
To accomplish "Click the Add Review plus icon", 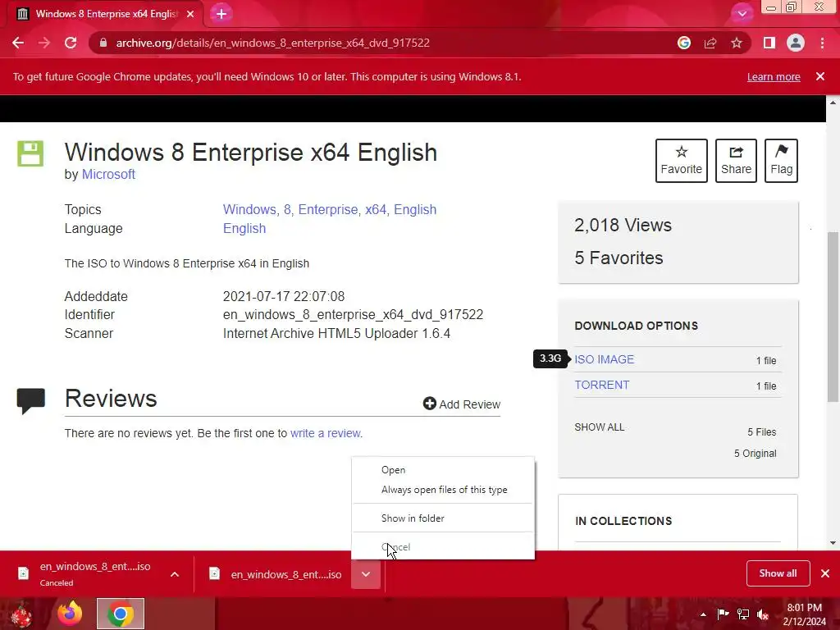I will point(430,404).
